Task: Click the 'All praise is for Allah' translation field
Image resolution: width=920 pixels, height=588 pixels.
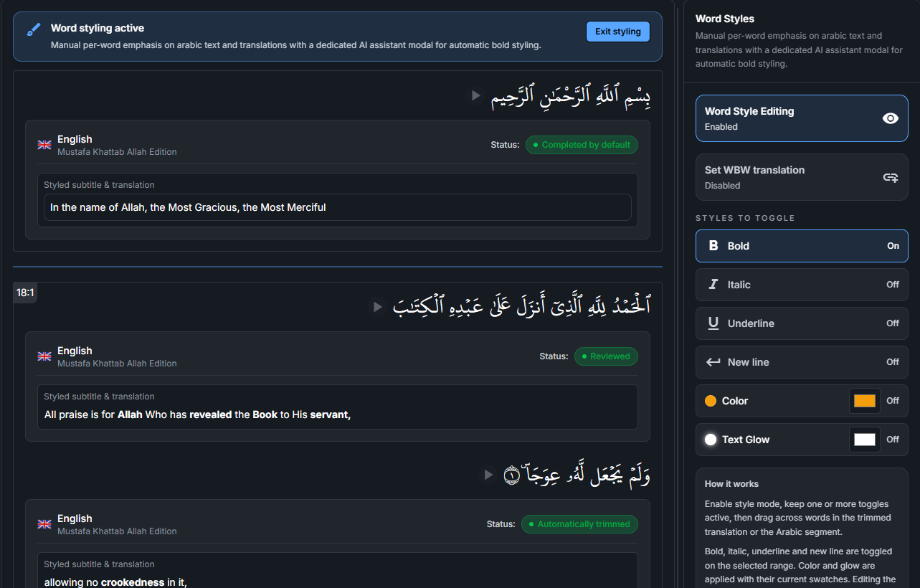Action: [337, 414]
